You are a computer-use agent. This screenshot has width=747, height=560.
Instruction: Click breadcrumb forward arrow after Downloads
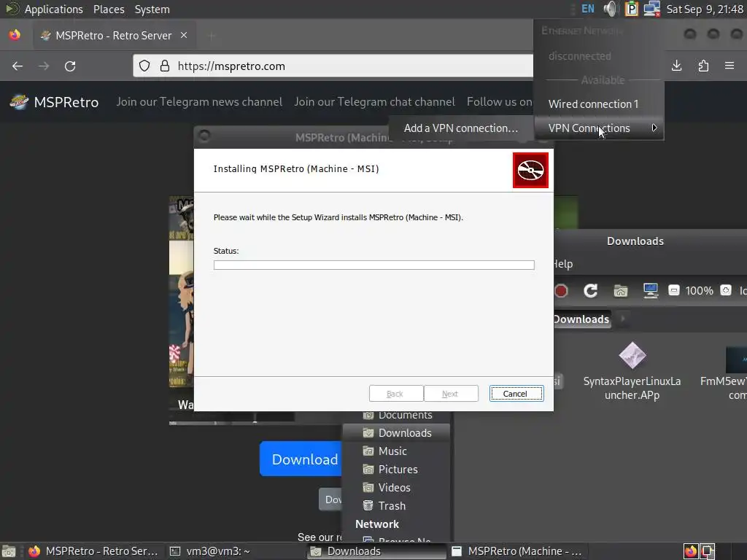pos(622,319)
